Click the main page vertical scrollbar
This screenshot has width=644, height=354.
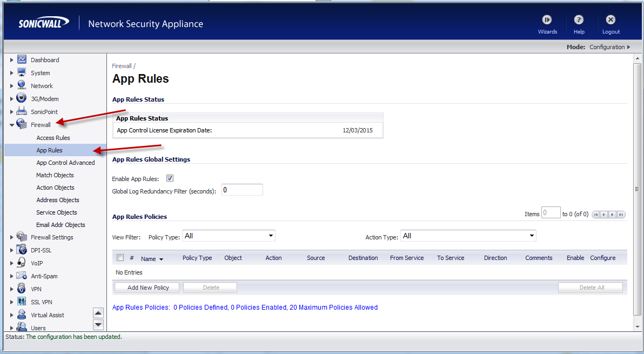pos(637,189)
